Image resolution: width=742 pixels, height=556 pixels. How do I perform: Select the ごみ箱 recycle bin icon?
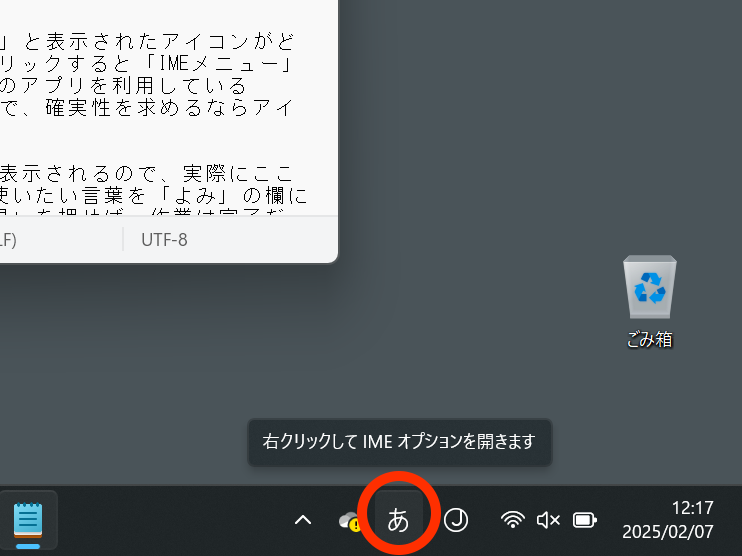(650, 287)
